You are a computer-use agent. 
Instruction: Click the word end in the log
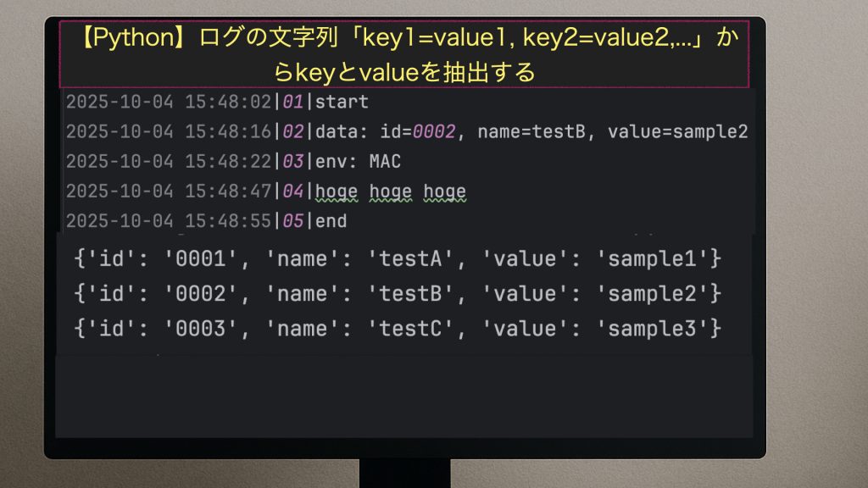click(x=331, y=221)
